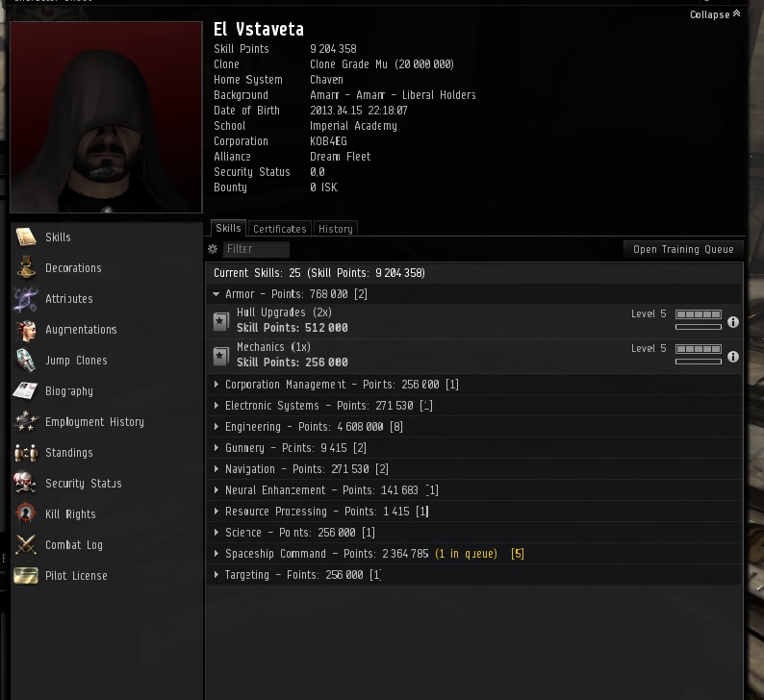Open the Employment History stars icon
Screen dimensions: 764x700
(x=26, y=421)
